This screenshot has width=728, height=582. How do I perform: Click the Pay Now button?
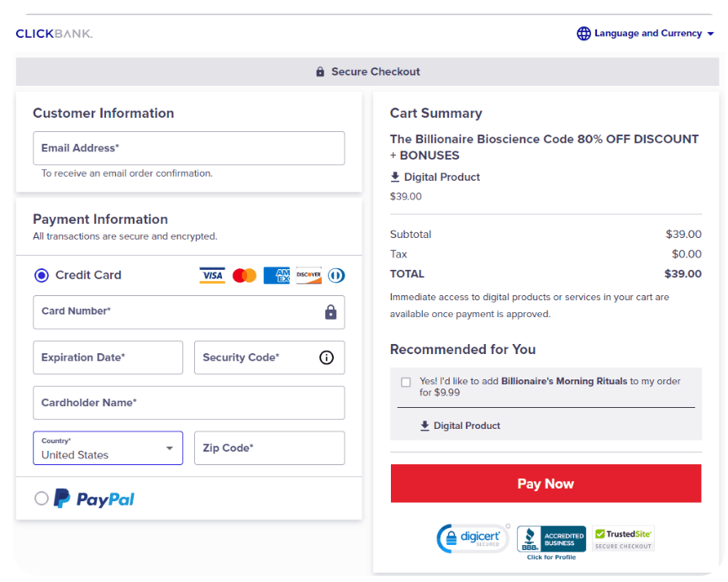point(546,484)
